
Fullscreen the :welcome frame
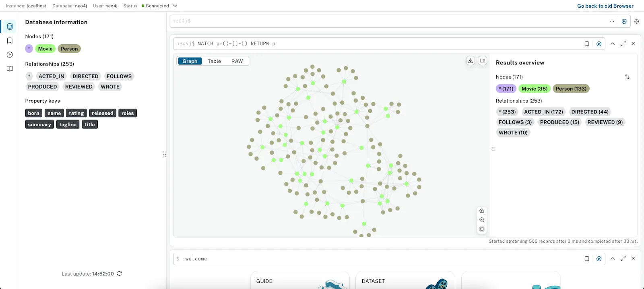point(623,258)
